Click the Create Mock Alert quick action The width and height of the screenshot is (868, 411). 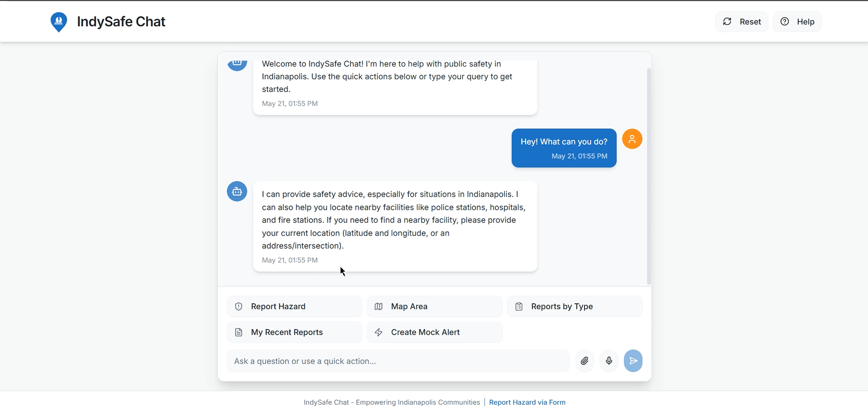[435, 332]
